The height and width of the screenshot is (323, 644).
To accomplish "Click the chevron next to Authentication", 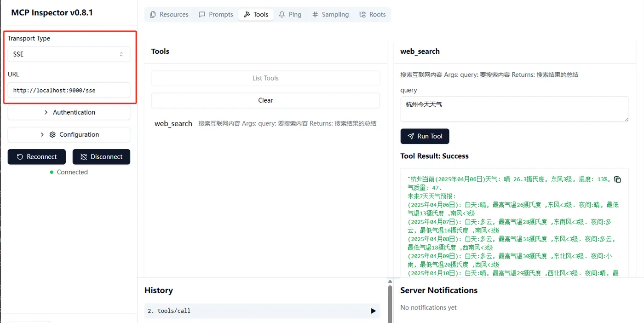I will pyautogui.click(x=46, y=112).
